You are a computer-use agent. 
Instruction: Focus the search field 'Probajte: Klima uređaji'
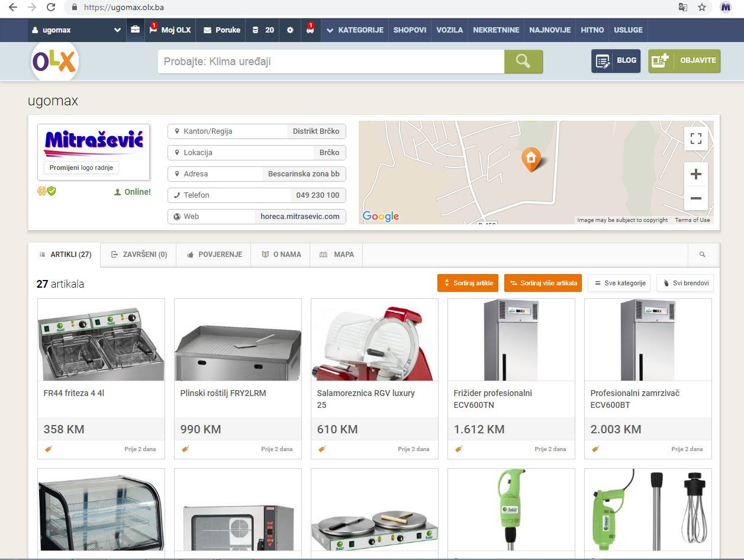(331, 62)
